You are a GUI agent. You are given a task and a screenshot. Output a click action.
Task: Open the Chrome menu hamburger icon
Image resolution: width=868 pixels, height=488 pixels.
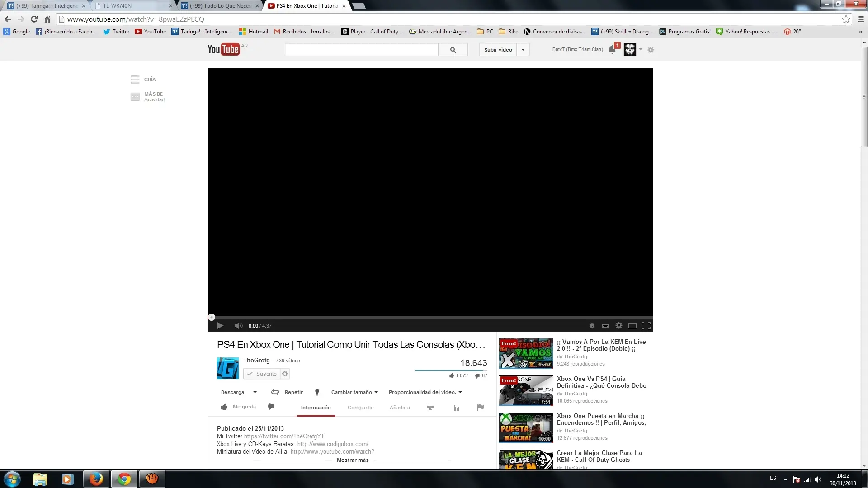[x=861, y=19]
